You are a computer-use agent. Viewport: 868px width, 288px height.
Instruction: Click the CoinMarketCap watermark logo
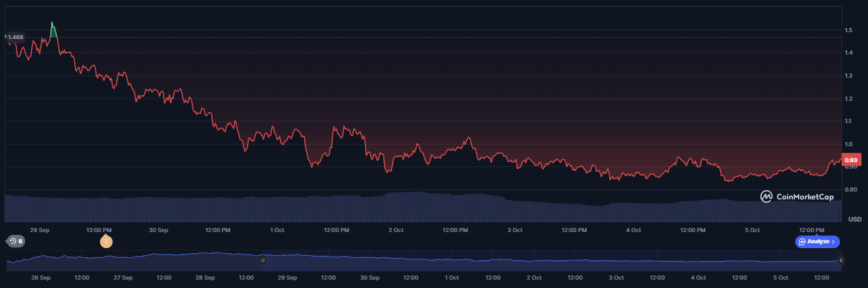(797, 197)
